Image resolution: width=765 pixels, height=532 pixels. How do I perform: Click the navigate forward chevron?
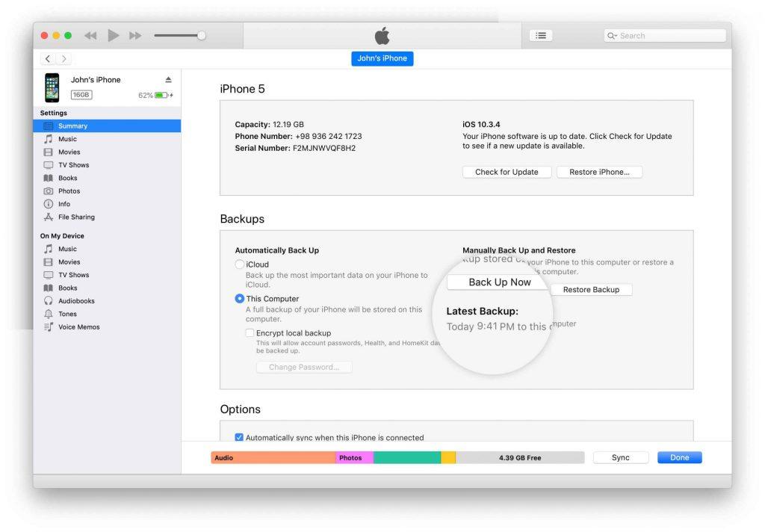tap(64, 58)
